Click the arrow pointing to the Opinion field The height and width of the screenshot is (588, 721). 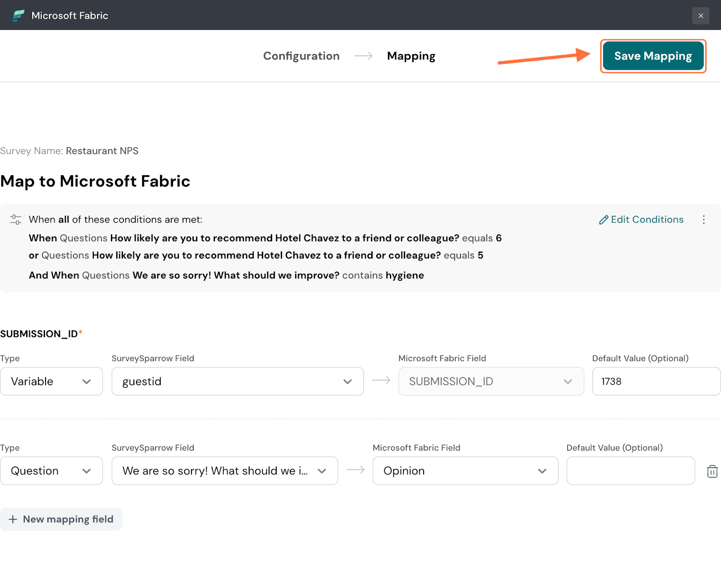click(x=356, y=470)
